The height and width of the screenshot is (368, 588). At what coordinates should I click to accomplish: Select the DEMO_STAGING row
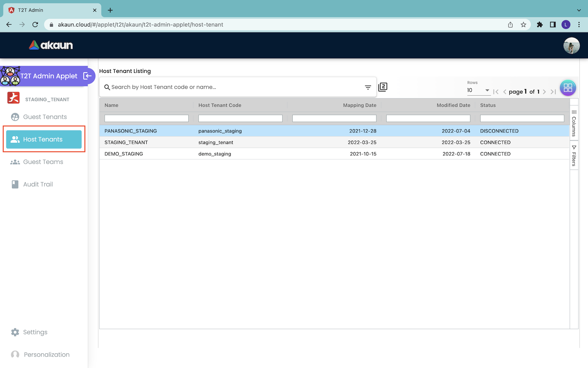click(124, 154)
